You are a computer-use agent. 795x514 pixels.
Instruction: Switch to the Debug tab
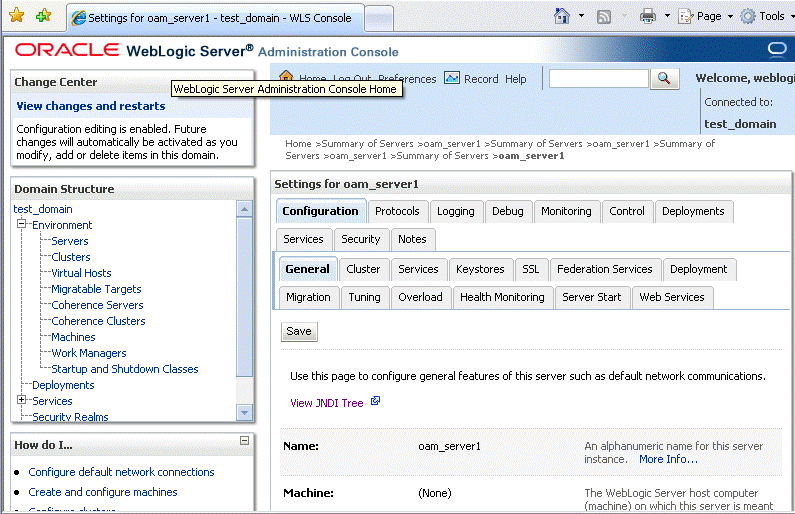point(508,211)
